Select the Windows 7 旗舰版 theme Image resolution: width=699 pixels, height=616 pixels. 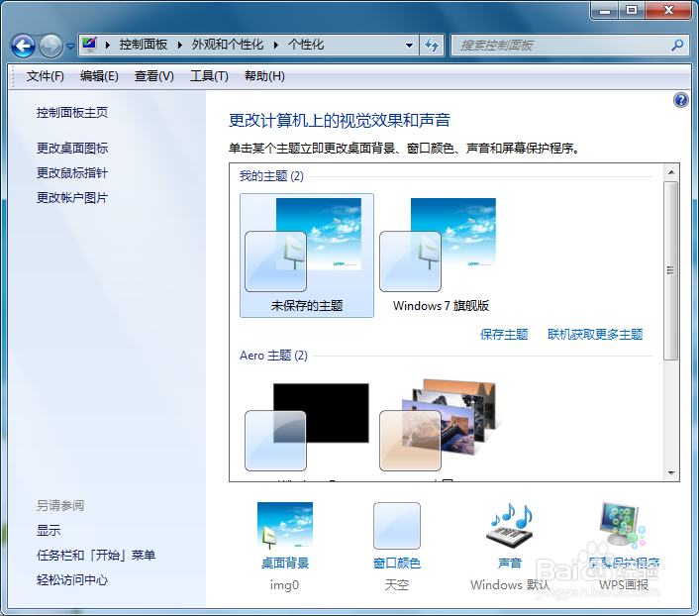(x=441, y=256)
